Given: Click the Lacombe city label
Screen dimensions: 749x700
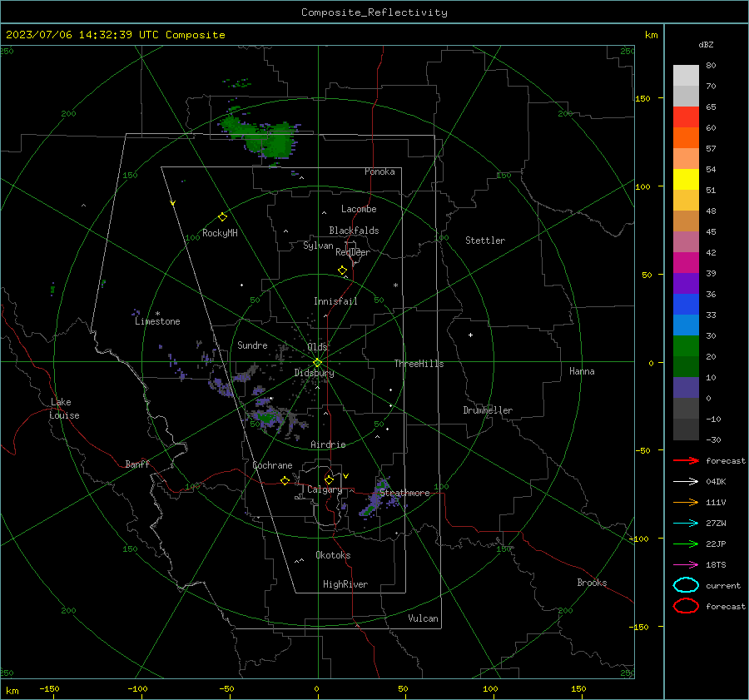Looking at the screenshot, I should click(x=359, y=209).
